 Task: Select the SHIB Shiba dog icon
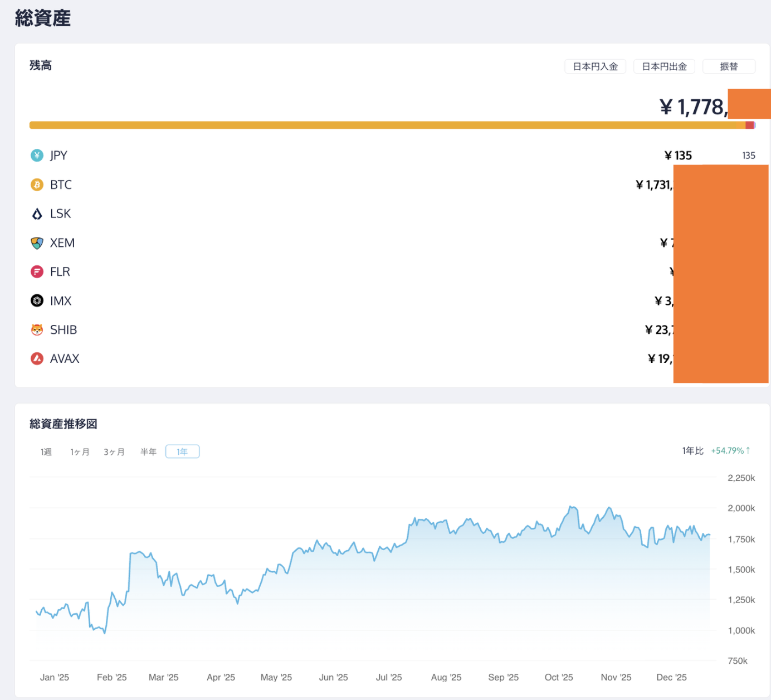[37, 330]
